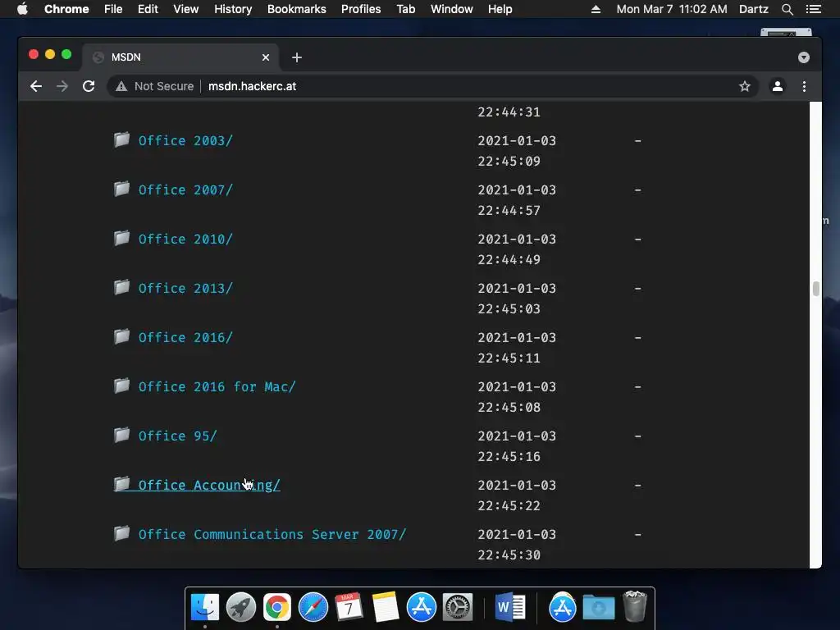Click folder icon next to Office 2003
Image resolution: width=840 pixels, height=630 pixels.
(121, 139)
